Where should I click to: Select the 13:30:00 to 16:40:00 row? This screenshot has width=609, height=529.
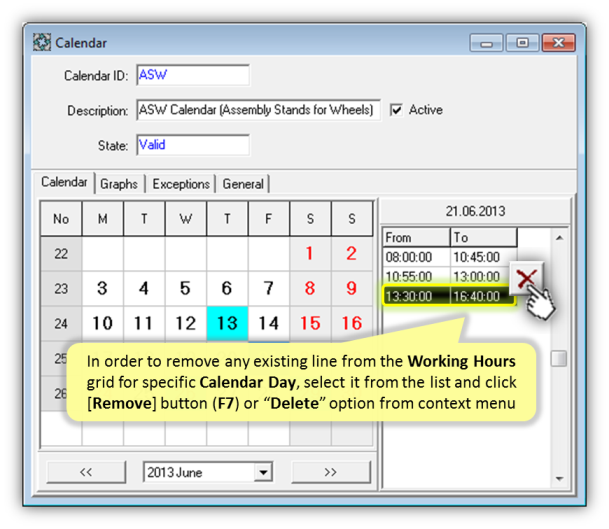click(449, 296)
